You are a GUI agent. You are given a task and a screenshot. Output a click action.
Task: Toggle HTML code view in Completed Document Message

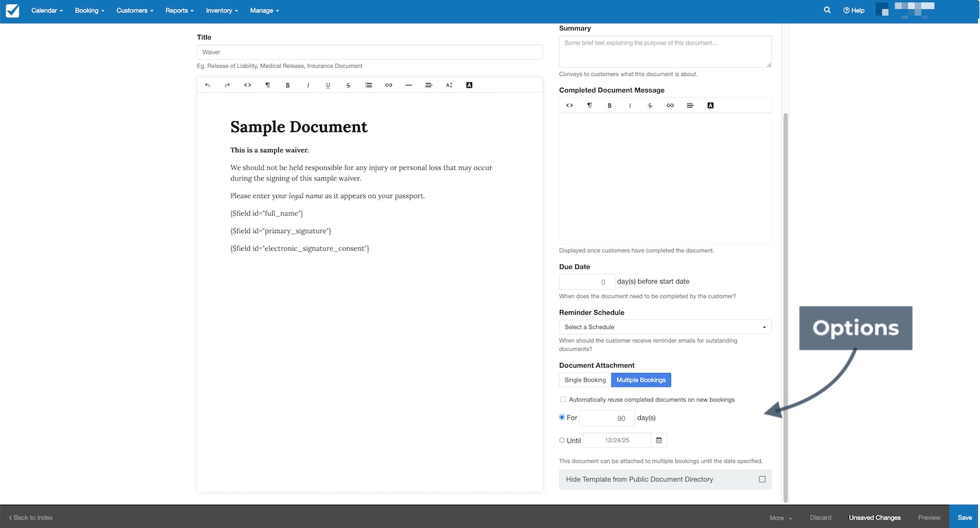click(x=569, y=106)
